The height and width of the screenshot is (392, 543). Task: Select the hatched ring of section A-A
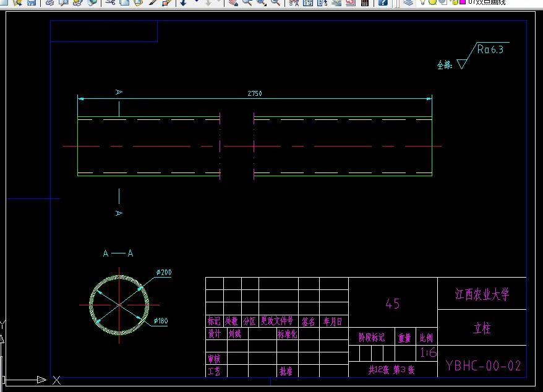(91, 305)
